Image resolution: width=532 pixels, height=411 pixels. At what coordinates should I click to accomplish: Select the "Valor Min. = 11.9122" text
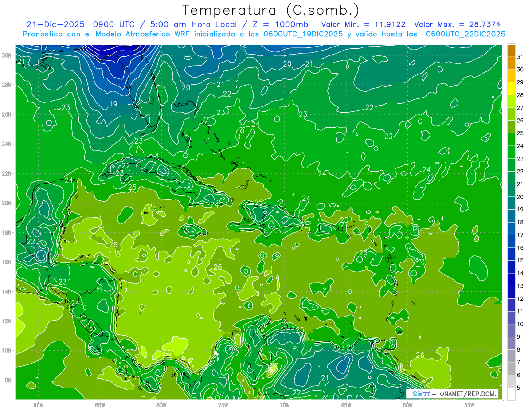(364, 24)
